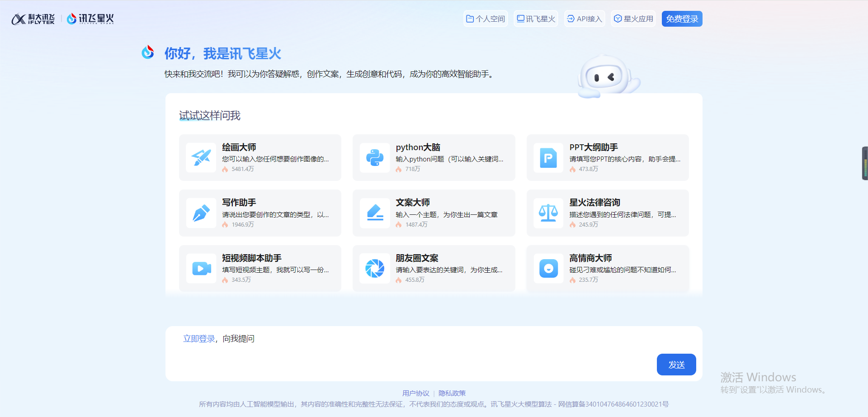Screen dimensions: 868x417
Task: Select the 短视频脚本助手 card title
Action: point(252,258)
